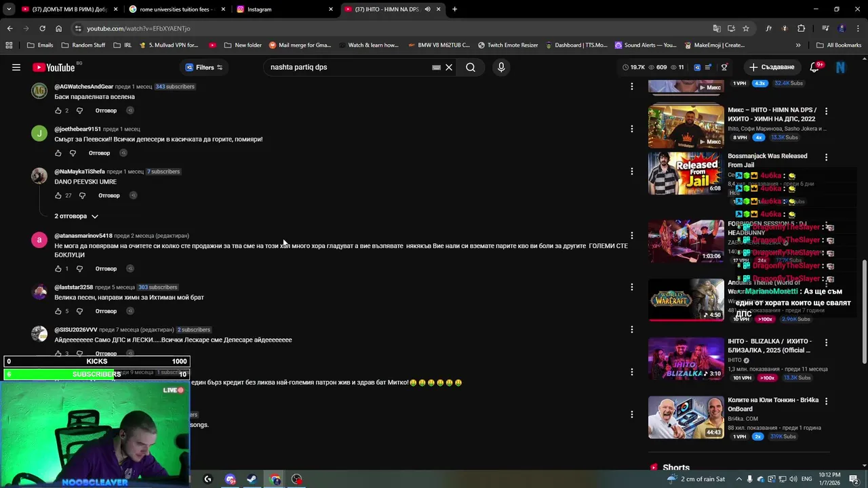Open taskbar weather rain widget
Image resolution: width=868 pixels, height=488 pixels.
click(x=696, y=479)
